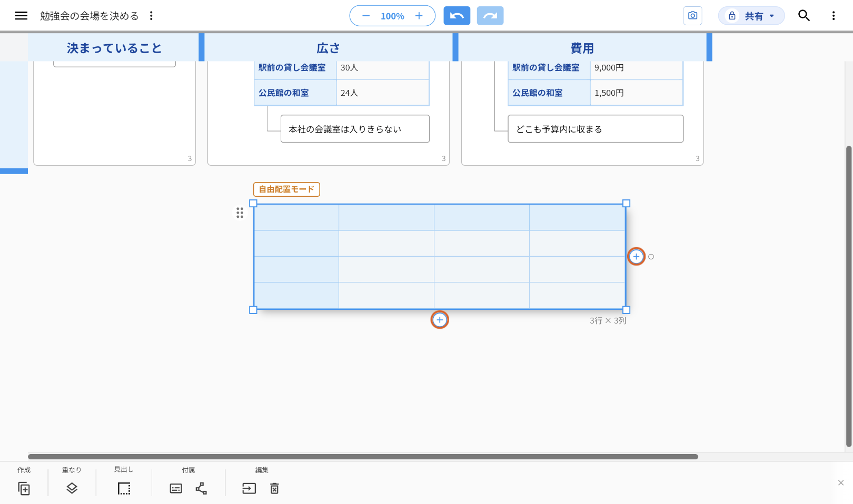Screen dimensions: 853x504
Task: Zoom out with the minus button
Action: point(366,16)
